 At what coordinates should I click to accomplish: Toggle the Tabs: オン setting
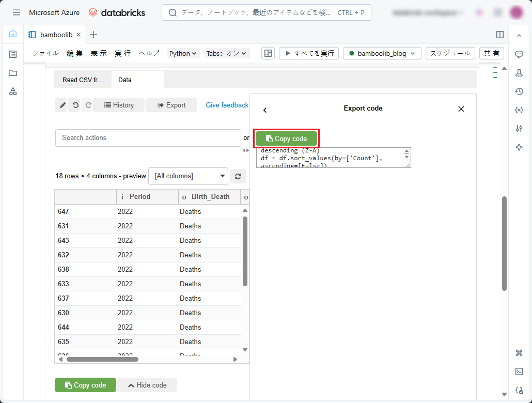227,53
